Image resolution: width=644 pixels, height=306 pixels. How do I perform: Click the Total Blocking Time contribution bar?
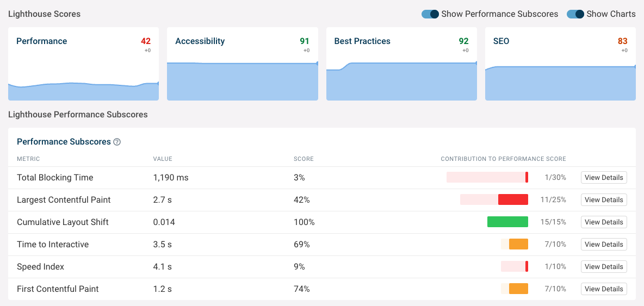pyautogui.click(x=487, y=177)
